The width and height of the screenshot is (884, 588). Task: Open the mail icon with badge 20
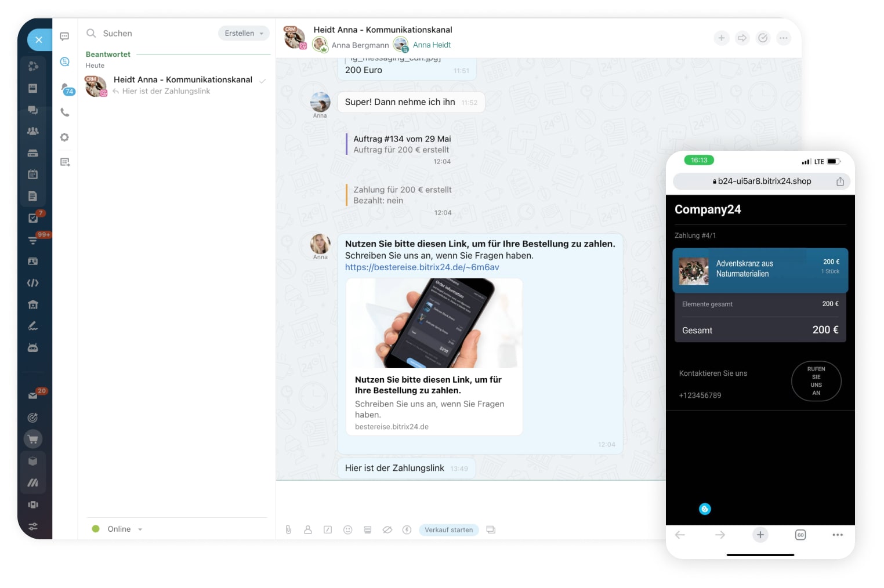click(34, 395)
